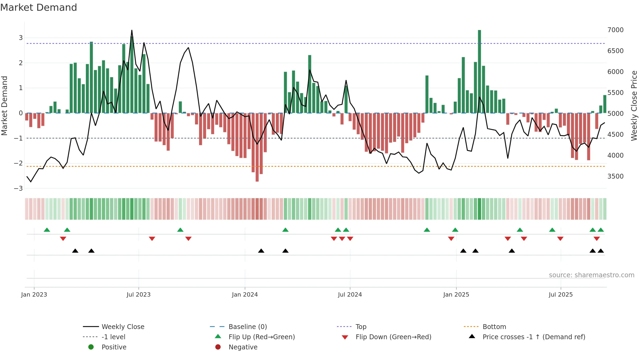
Task: Select the Jul 2023 axis label
Action: coord(138,294)
